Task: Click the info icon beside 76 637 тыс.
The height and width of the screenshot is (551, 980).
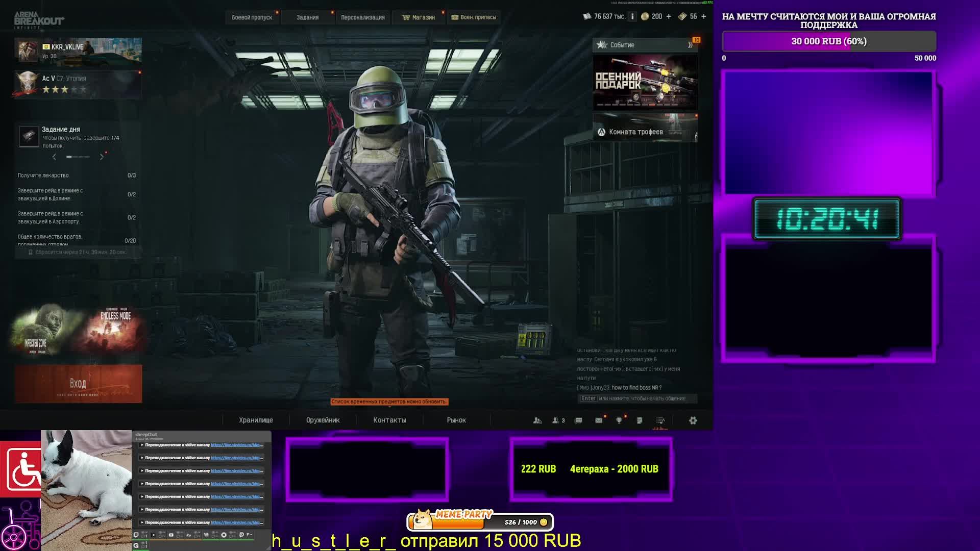Action: click(632, 16)
